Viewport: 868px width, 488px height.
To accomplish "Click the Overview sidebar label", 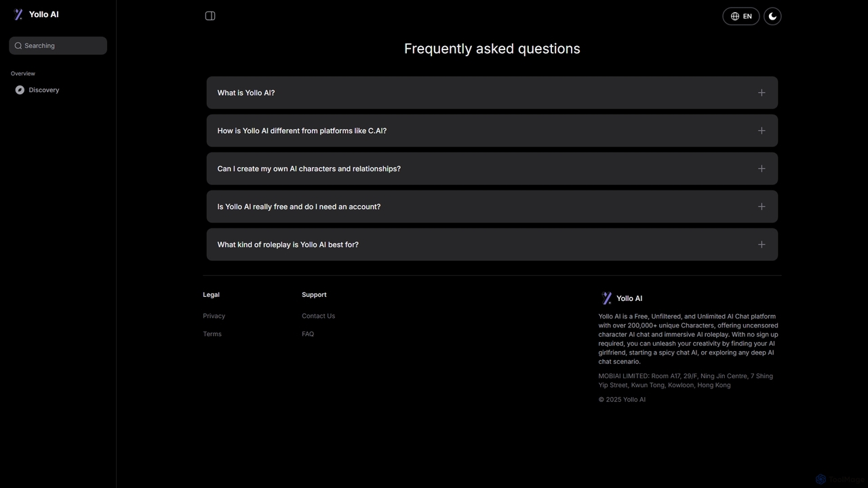I will (x=23, y=73).
